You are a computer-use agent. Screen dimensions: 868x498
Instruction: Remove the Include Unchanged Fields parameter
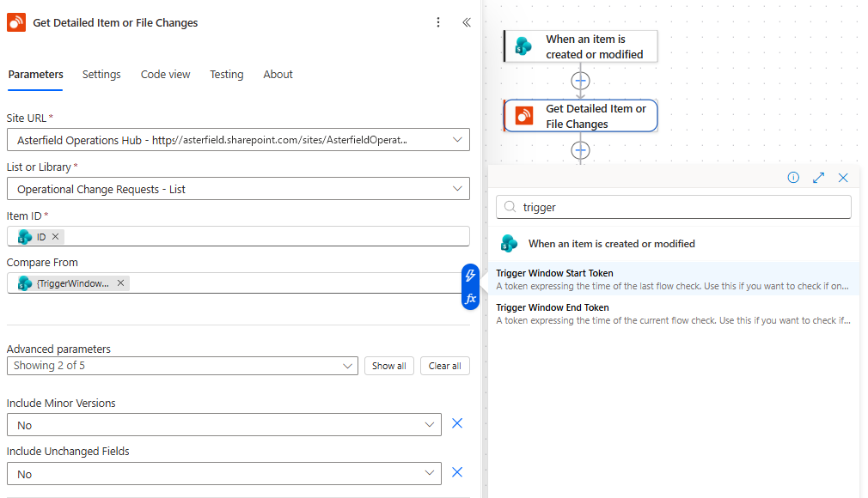pos(457,472)
